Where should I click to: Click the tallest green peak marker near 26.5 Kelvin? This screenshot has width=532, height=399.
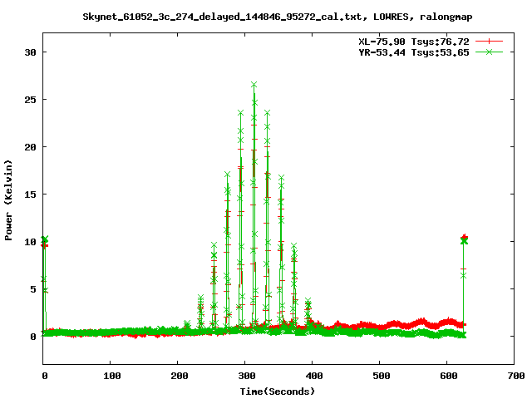tap(254, 84)
